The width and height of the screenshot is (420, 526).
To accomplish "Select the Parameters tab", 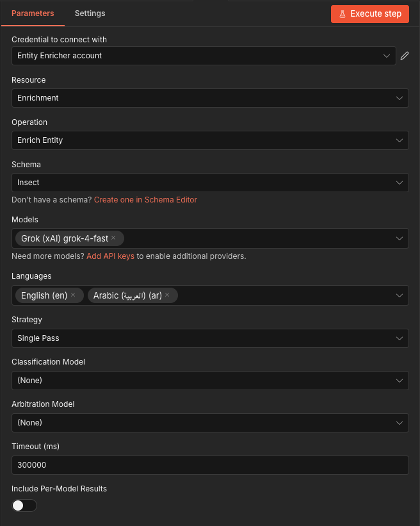I will [x=33, y=13].
